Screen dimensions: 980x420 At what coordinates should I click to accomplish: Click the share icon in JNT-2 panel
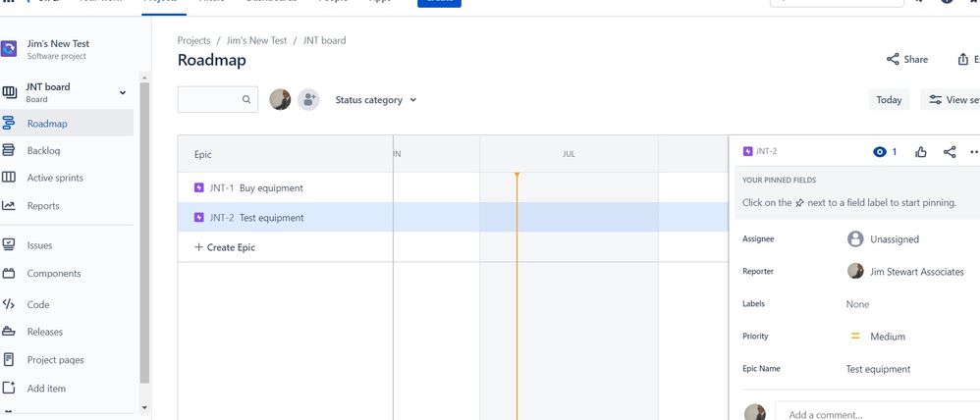[x=950, y=152]
